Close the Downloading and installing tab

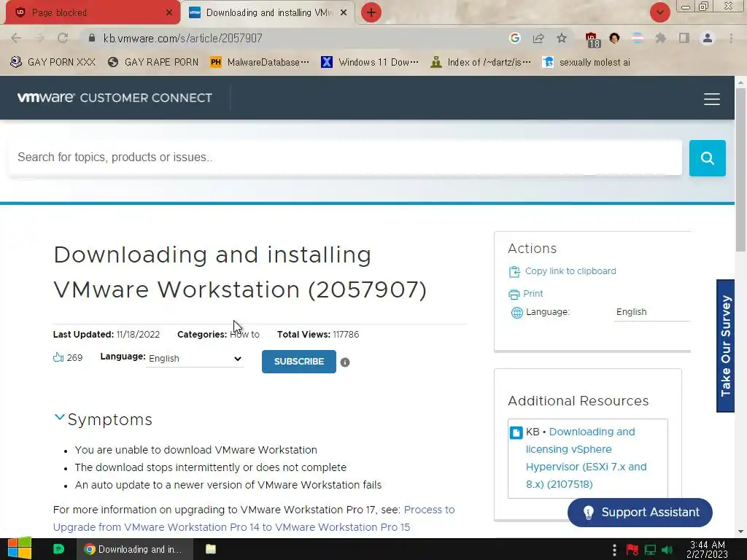[344, 13]
